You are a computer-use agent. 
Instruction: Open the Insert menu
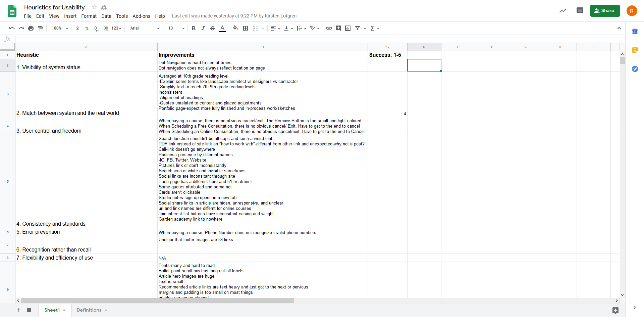click(70, 16)
